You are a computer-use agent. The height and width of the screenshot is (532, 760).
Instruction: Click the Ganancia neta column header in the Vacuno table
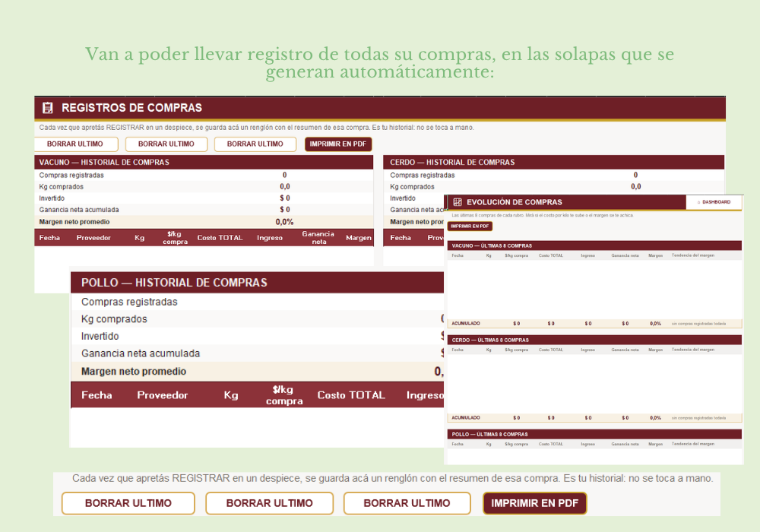[x=318, y=238]
